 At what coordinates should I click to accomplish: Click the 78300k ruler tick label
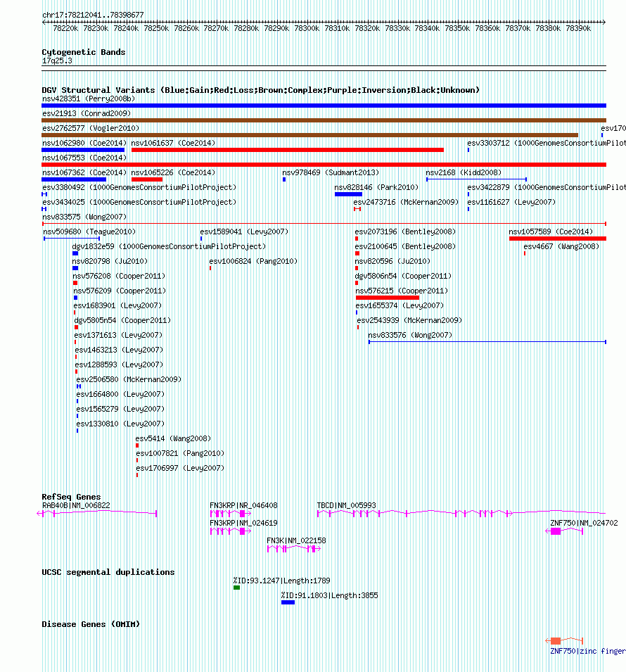pyautogui.click(x=307, y=28)
